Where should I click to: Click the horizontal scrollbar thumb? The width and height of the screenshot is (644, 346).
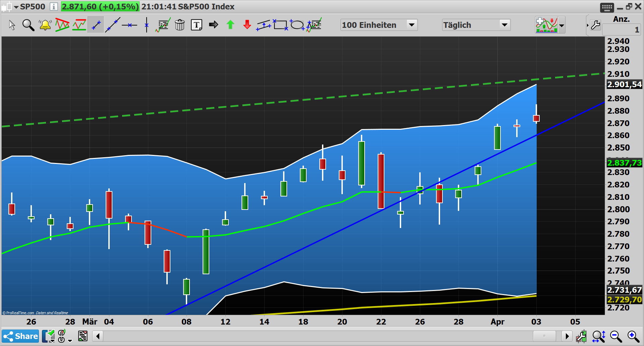click(x=544, y=336)
